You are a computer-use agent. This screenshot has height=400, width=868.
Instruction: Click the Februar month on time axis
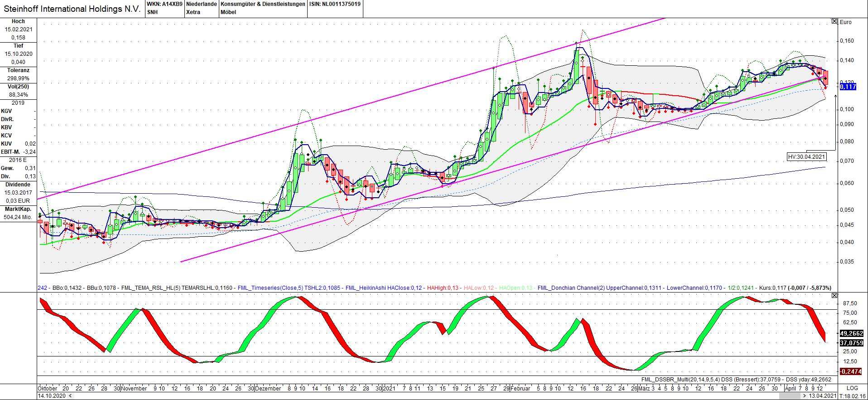coord(520,388)
